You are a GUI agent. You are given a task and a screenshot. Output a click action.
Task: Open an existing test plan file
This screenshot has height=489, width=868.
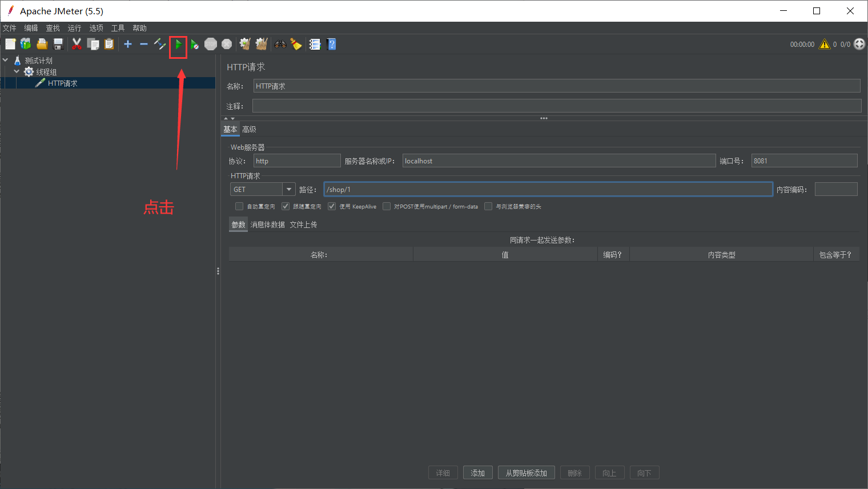point(42,44)
